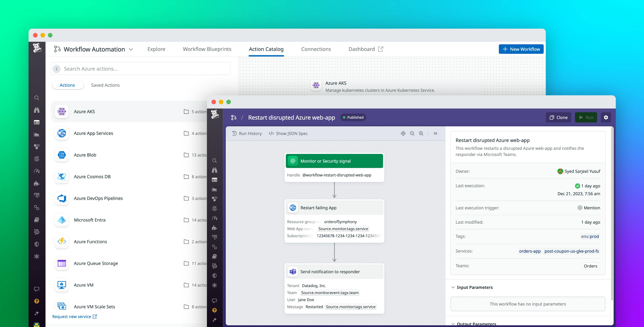Zoom out of the workflow canvas
The height and width of the screenshot is (327, 644).
click(412, 134)
